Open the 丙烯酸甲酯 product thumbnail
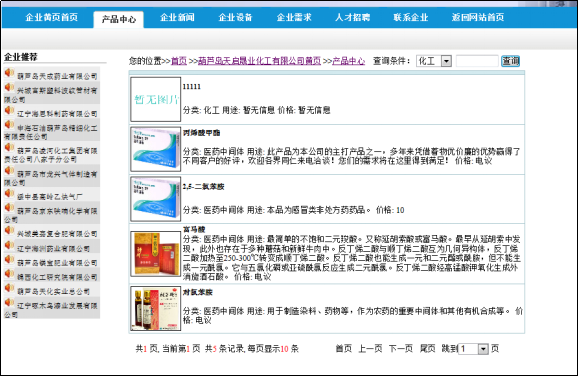 (x=156, y=149)
